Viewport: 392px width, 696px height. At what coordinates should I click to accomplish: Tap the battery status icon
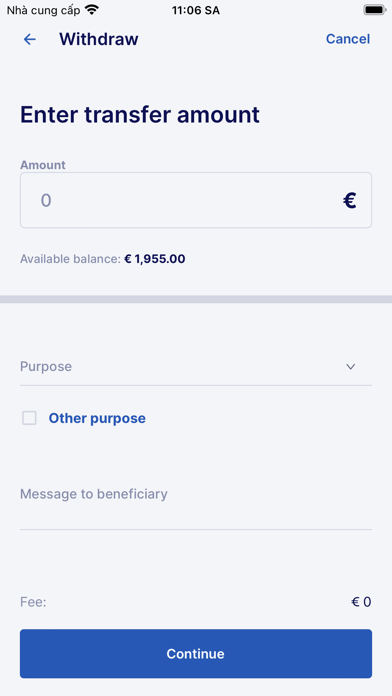(x=374, y=10)
